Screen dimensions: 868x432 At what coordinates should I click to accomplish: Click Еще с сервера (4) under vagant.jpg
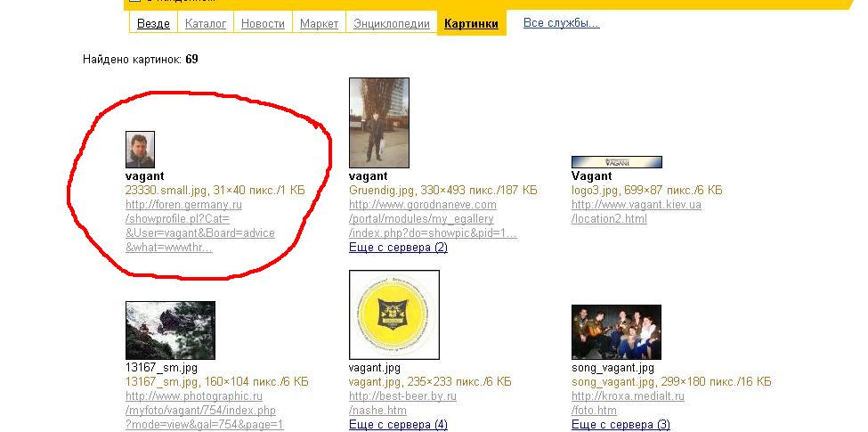pyautogui.click(x=398, y=425)
